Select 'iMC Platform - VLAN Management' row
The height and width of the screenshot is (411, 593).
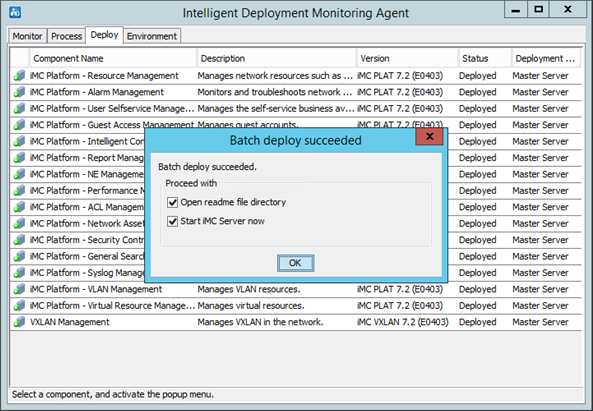coord(296,289)
